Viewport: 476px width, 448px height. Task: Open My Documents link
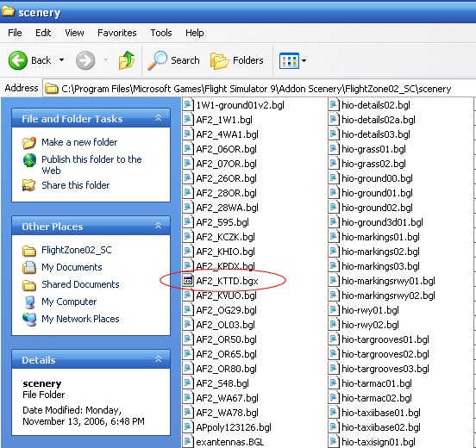(x=72, y=267)
